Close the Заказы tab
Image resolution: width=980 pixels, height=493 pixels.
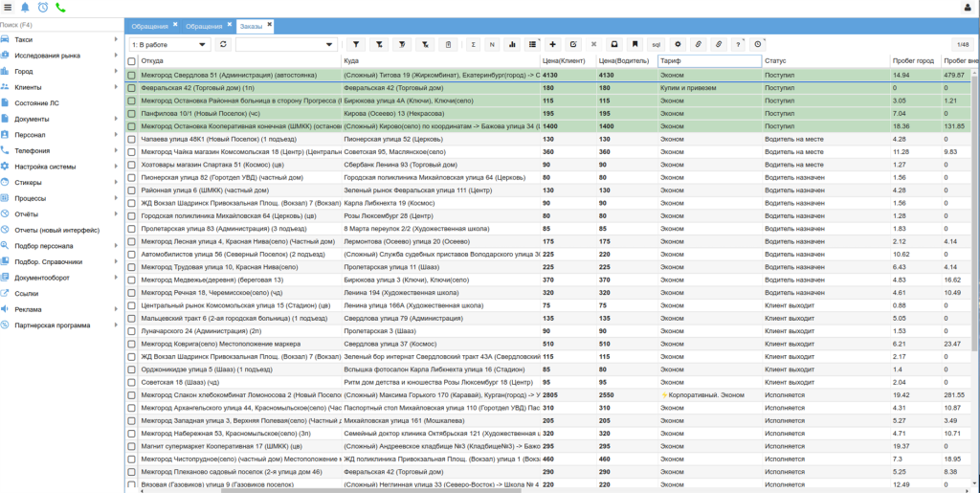[269, 24]
